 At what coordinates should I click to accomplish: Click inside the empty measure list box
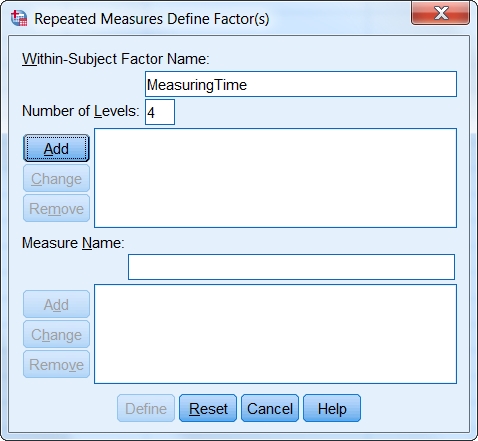coord(275,334)
